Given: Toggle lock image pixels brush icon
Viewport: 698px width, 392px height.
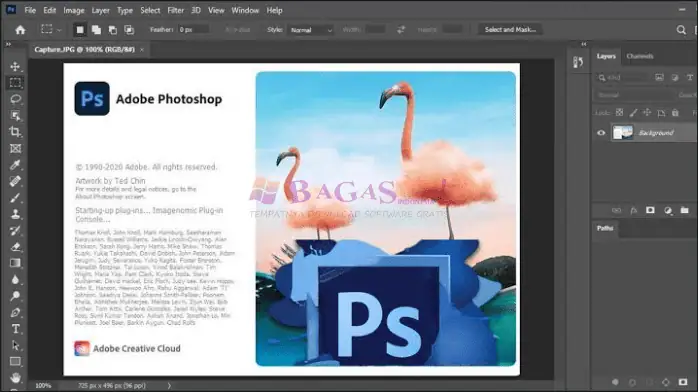Looking at the screenshot, I should click(x=633, y=113).
